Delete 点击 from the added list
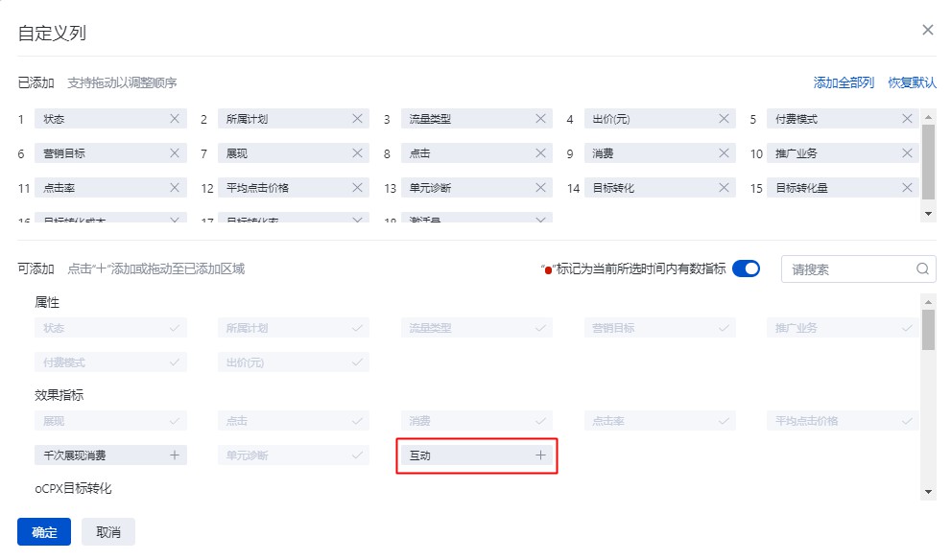 click(541, 153)
